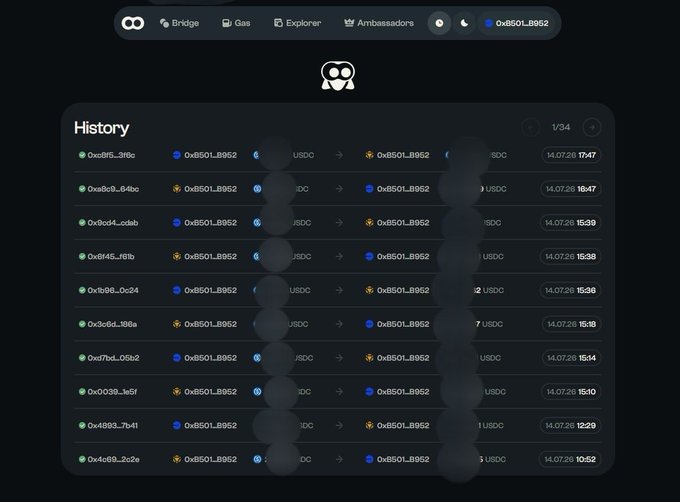
Task: Click timestamp 14.07.26 15:18
Action: 572,324
